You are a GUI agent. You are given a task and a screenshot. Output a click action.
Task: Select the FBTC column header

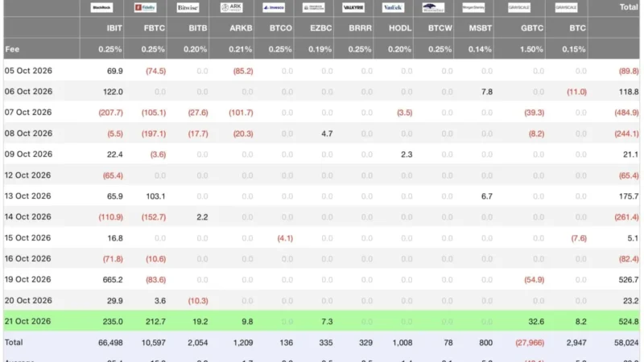pyautogui.click(x=155, y=28)
